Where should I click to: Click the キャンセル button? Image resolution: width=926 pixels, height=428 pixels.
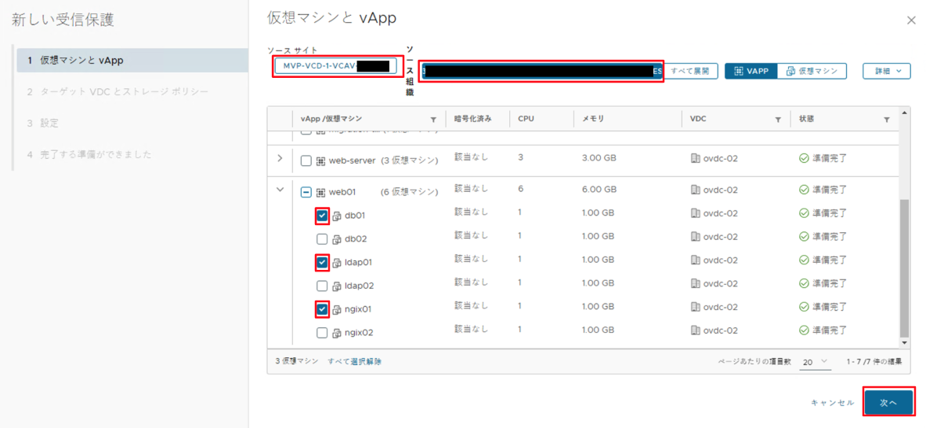833,403
